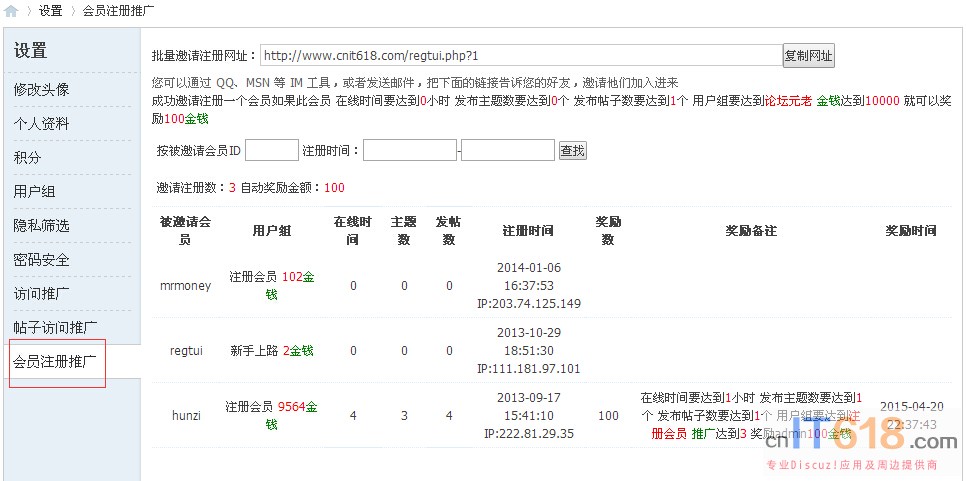Click the registration end time field
966x481 pixels.
pyautogui.click(x=507, y=150)
